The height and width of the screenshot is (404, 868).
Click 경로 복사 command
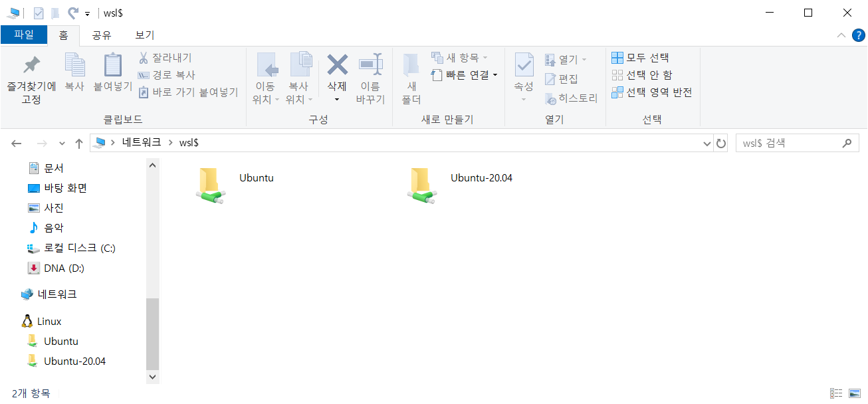[x=166, y=75]
